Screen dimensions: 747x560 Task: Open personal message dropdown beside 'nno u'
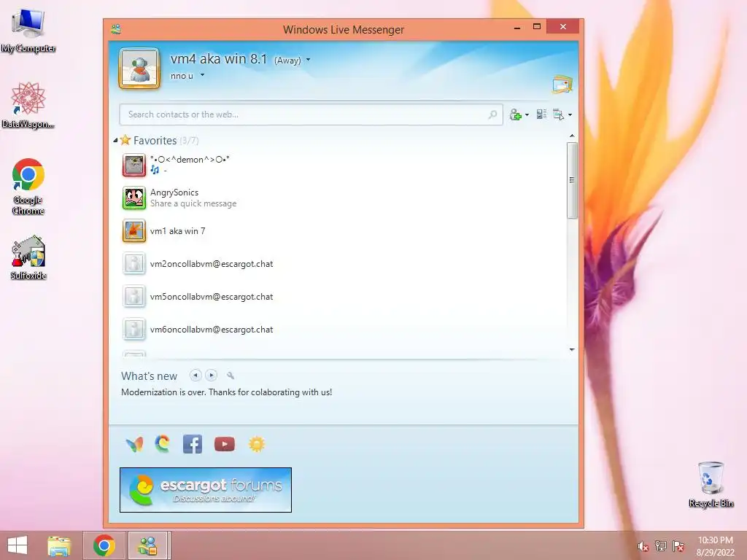(x=203, y=75)
